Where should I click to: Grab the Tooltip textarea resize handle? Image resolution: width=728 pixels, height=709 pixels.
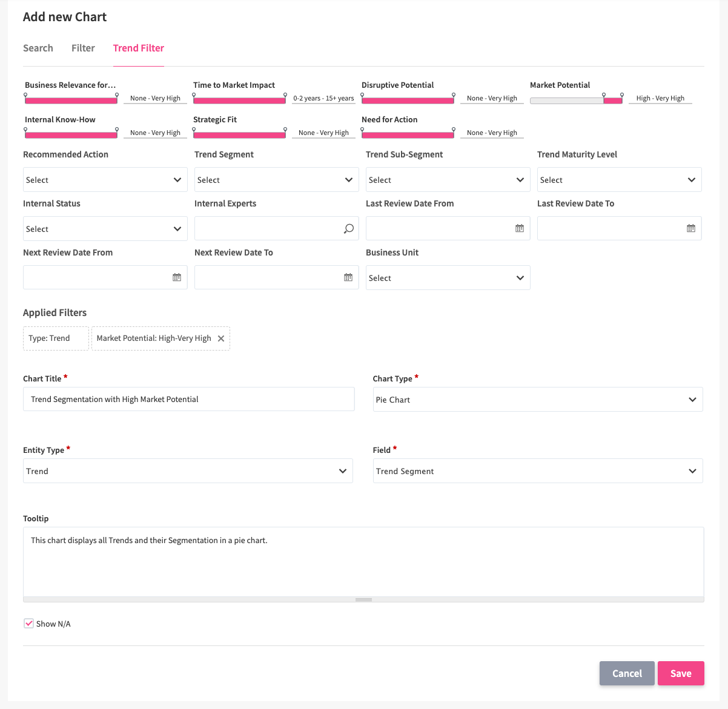pyautogui.click(x=363, y=599)
